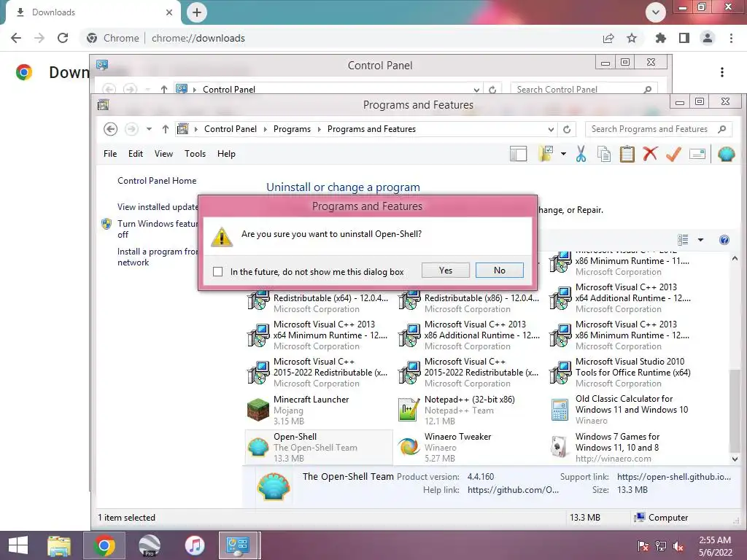Image resolution: width=747 pixels, height=560 pixels.
Task: Open iTunes from the taskbar
Action: coord(195,545)
